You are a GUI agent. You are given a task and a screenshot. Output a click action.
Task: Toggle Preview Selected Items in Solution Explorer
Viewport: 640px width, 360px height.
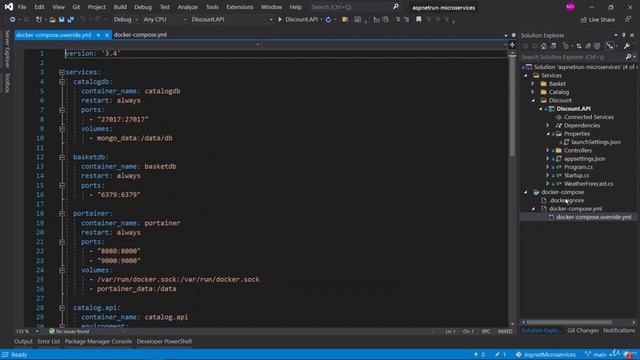coord(610,46)
